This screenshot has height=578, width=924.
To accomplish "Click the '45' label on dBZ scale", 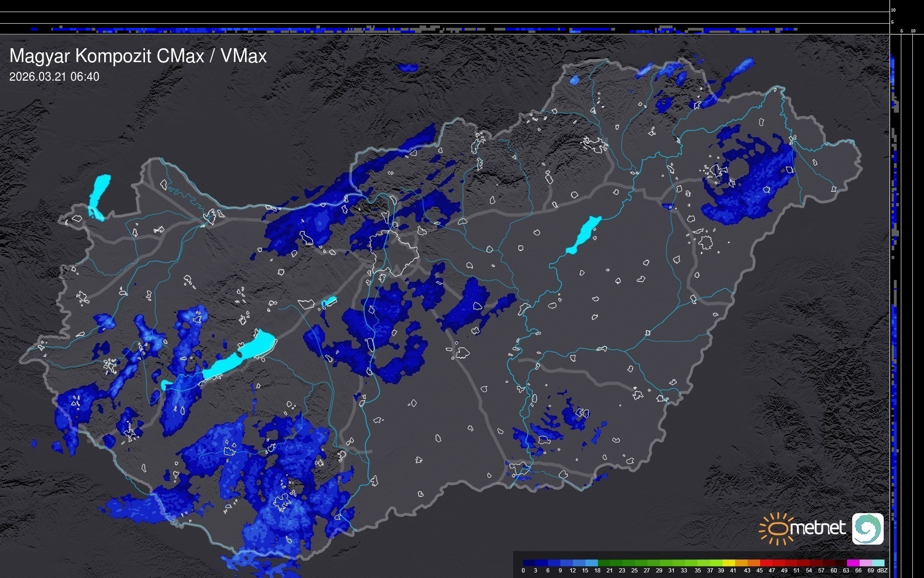I will (x=759, y=571).
